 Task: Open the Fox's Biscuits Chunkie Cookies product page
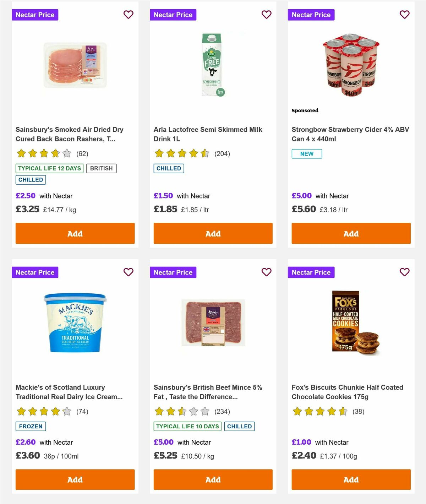(347, 392)
